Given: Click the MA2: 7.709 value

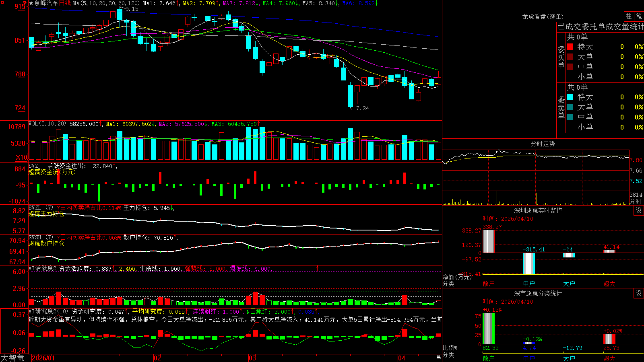Looking at the screenshot, I should click(x=199, y=3).
